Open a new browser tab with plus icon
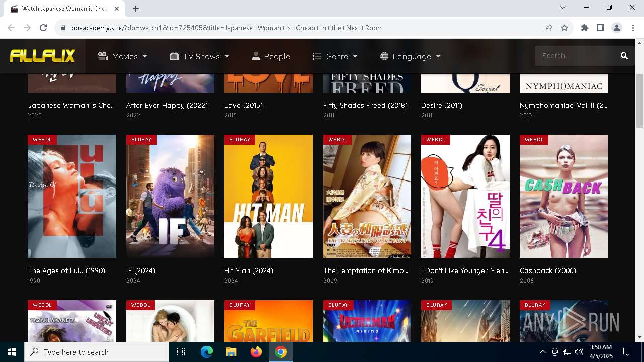644x362 pixels. 136,9
